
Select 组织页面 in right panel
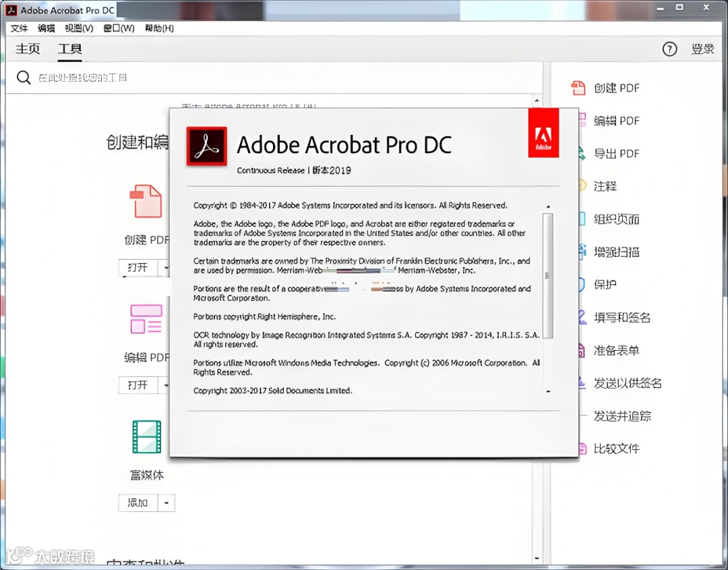pyautogui.click(x=617, y=219)
